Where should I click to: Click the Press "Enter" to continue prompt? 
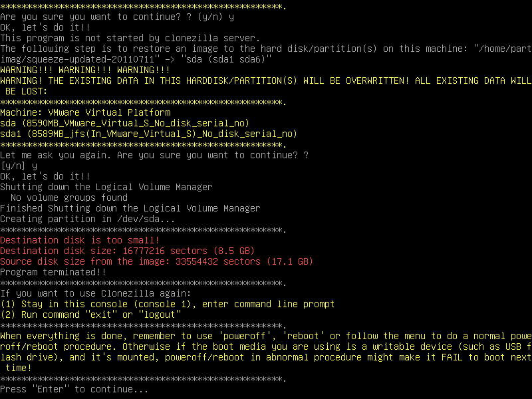pos(74,389)
